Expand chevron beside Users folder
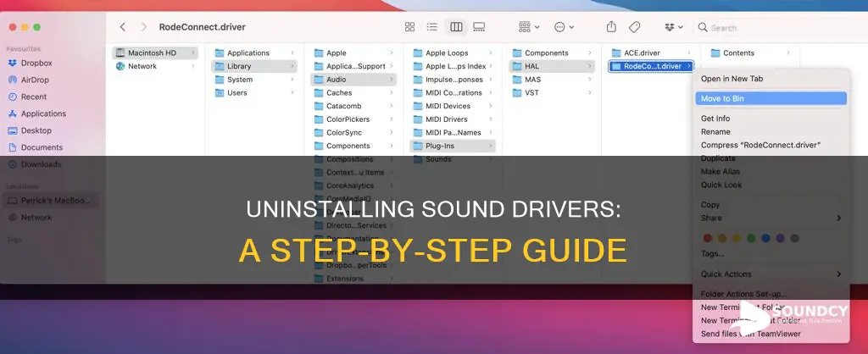Image resolution: width=868 pixels, height=354 pixels. 292,92
